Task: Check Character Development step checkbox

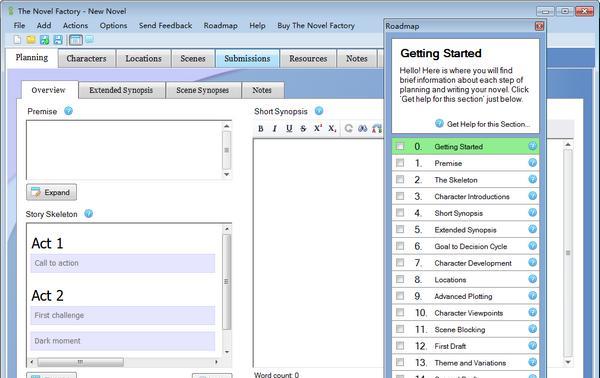Action: pos(400,262)
